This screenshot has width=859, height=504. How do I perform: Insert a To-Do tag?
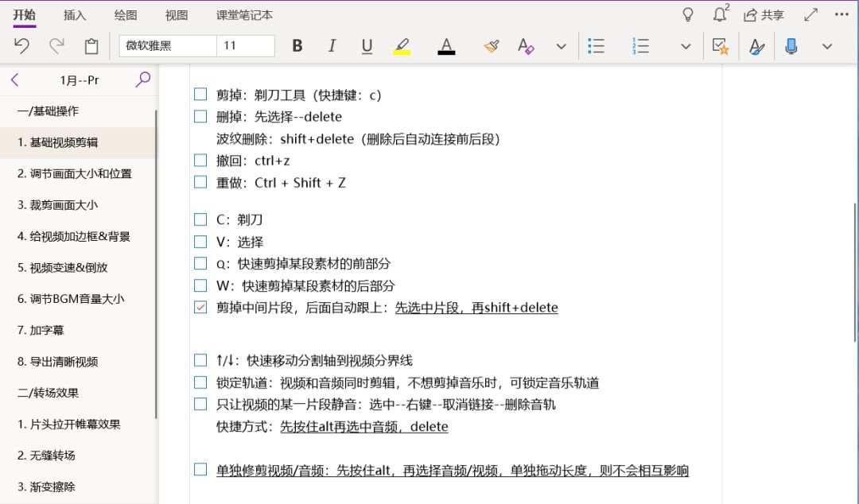tap(721, 45)
